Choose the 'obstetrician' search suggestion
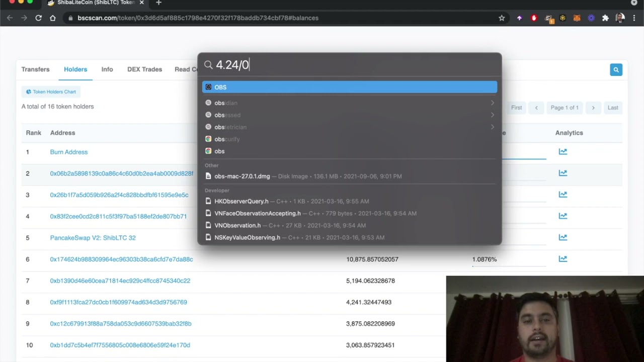 (x=350, y=127)
